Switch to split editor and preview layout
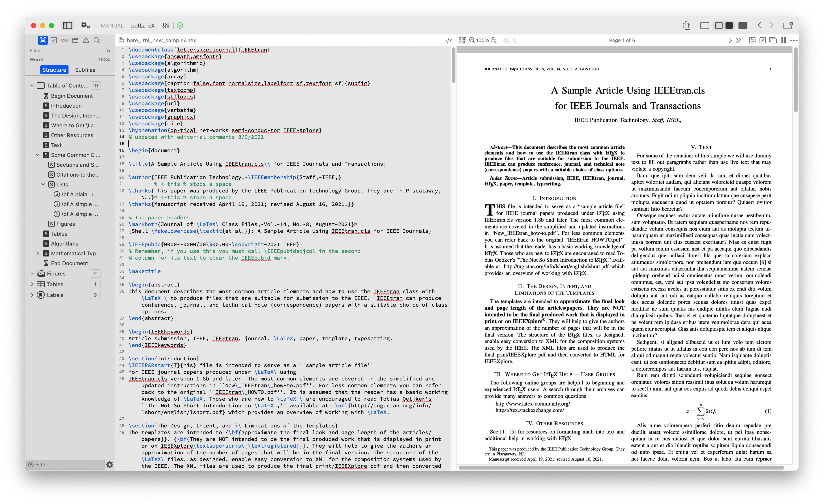Screen dimensions: 824x504 click(724, 25)
